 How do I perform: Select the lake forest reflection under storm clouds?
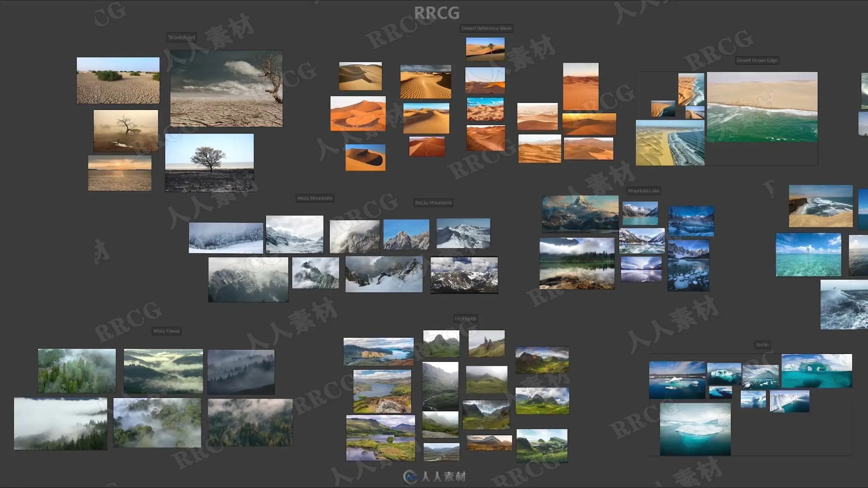tap(577, 263)
